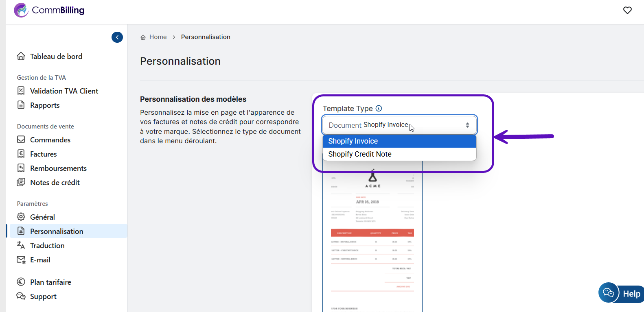Navigate to Factures
Image resolution: width=644 pixels, height=312 pixels.
43,154
